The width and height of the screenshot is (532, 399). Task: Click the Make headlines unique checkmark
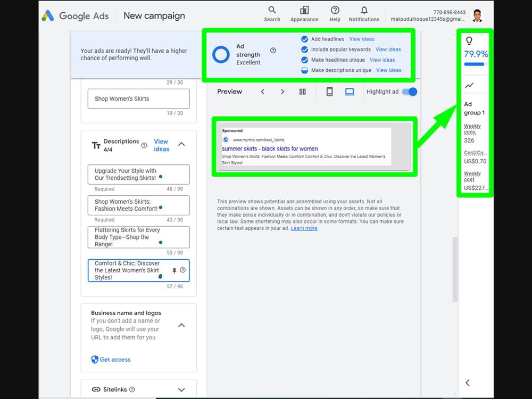pyautogui.click(x=305, y=60)
